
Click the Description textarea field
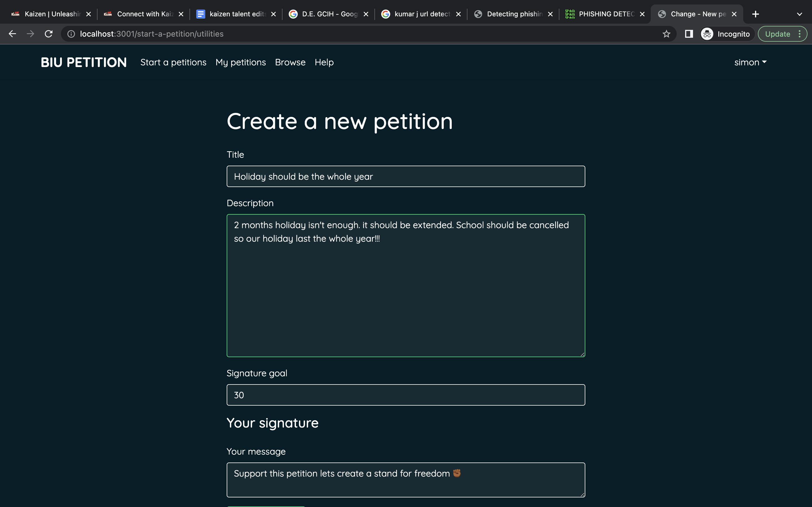click(406, 285)
